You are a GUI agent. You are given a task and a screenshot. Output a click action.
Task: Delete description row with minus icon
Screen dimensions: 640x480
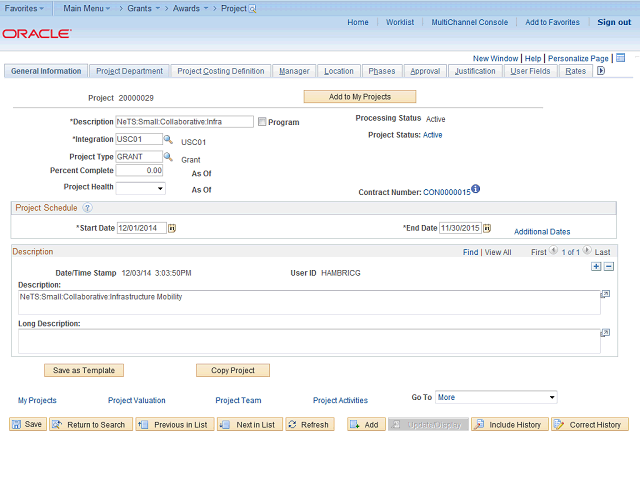pyautogui.click(x=608, y=267)
